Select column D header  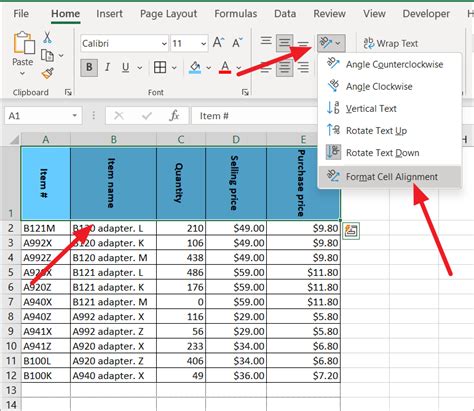tap(236, 139)
